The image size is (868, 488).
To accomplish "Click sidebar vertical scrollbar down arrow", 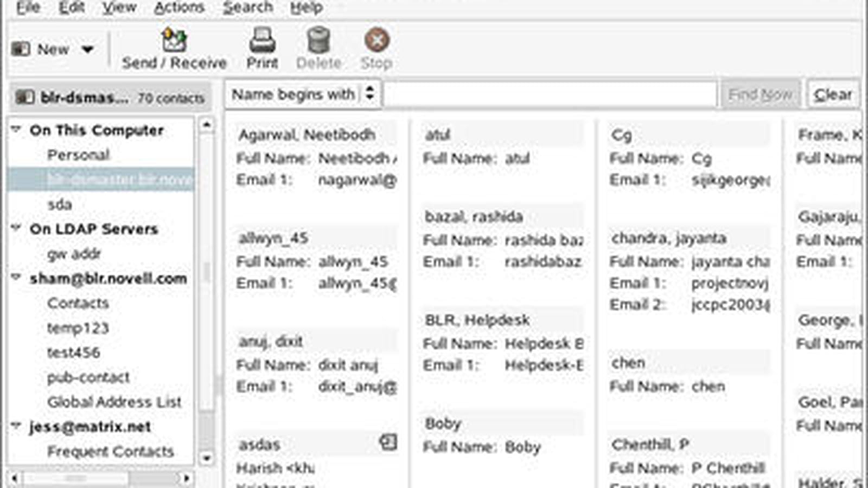I will [206, 458].
